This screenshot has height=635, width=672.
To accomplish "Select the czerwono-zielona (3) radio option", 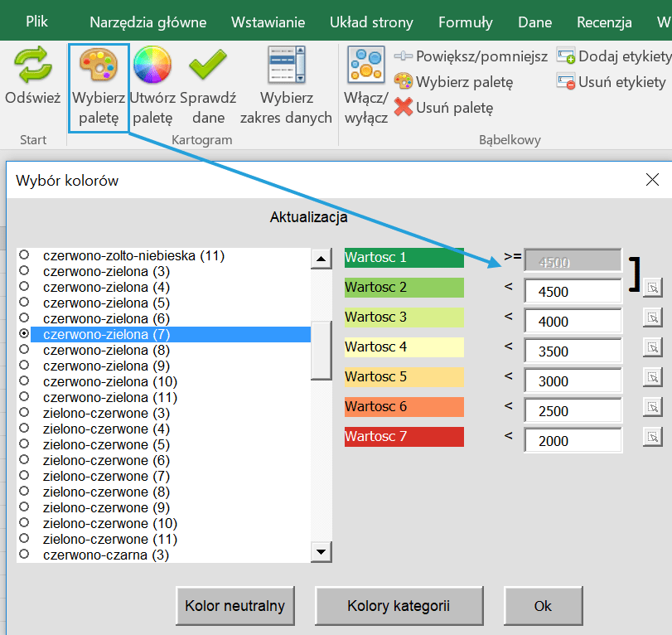I will tap(25, 271).
